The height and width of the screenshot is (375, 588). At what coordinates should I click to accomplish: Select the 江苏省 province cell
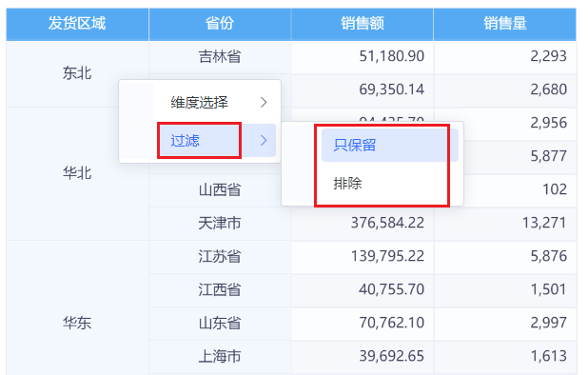point(220,256)
